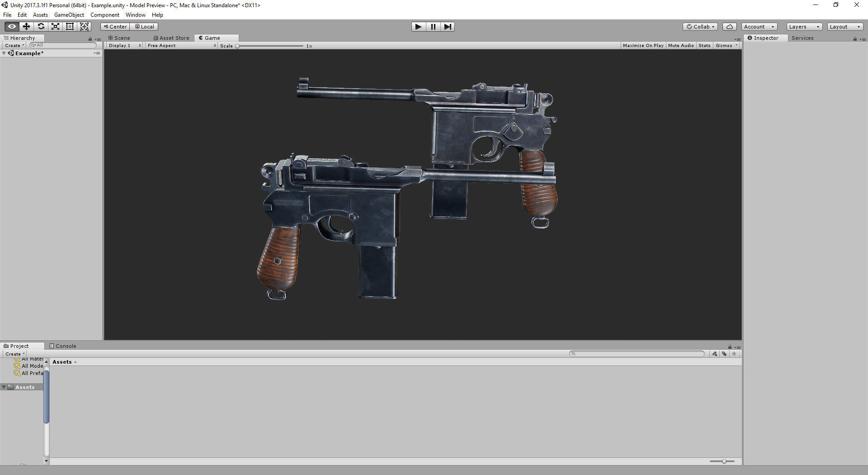Screen dimensions: 868x475
Task: Switch to the Console tab
Action: [63, 346]
